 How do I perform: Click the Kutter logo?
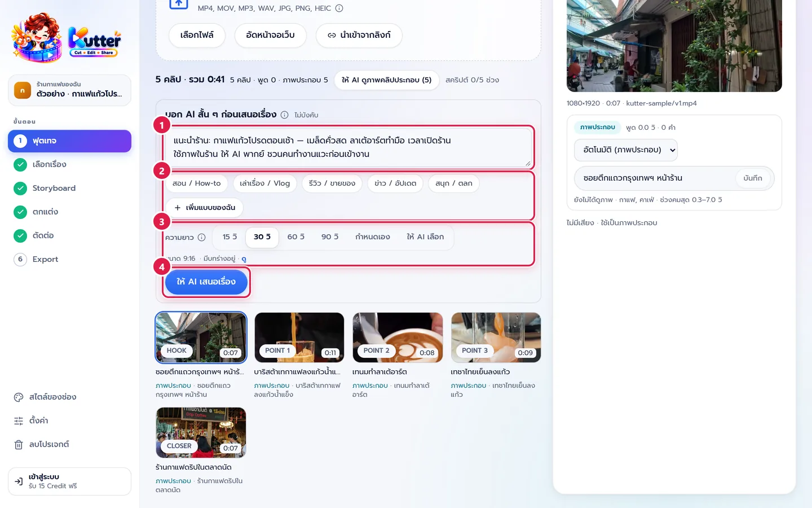[x=67, y=38]
